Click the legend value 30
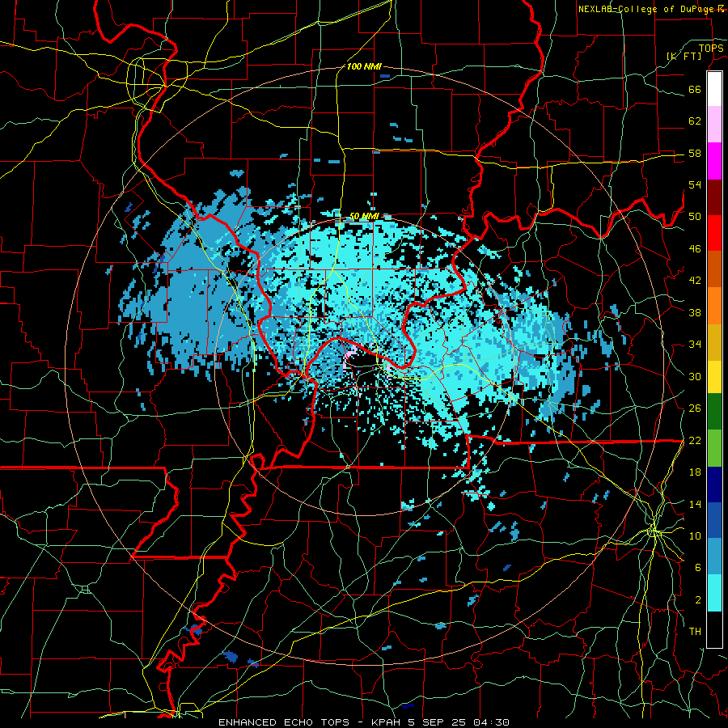This screenshot has width=728, height=728. pyautogui.click(x=695, y=376)
